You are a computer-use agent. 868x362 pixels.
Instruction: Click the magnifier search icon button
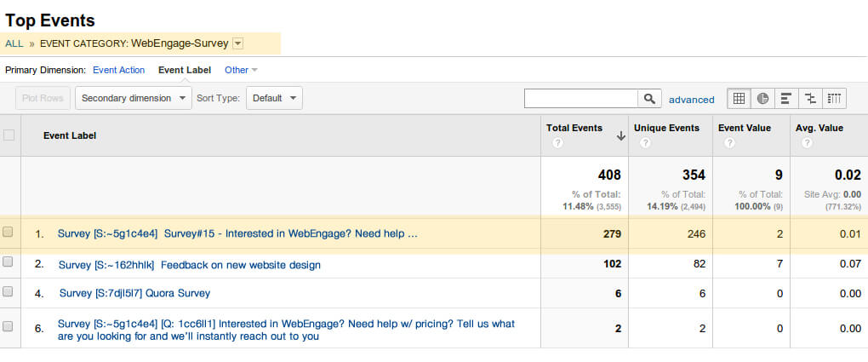coord(649,99)
